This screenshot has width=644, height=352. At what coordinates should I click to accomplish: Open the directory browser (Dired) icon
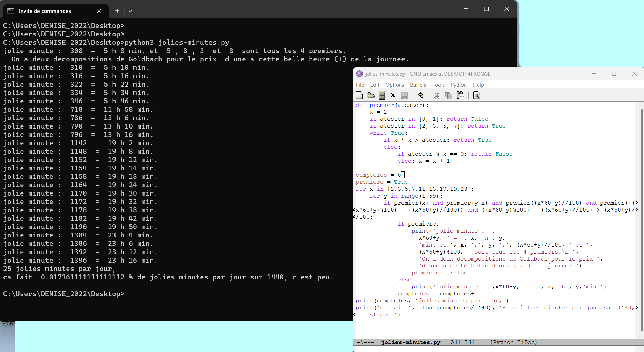tap(382, 95)
